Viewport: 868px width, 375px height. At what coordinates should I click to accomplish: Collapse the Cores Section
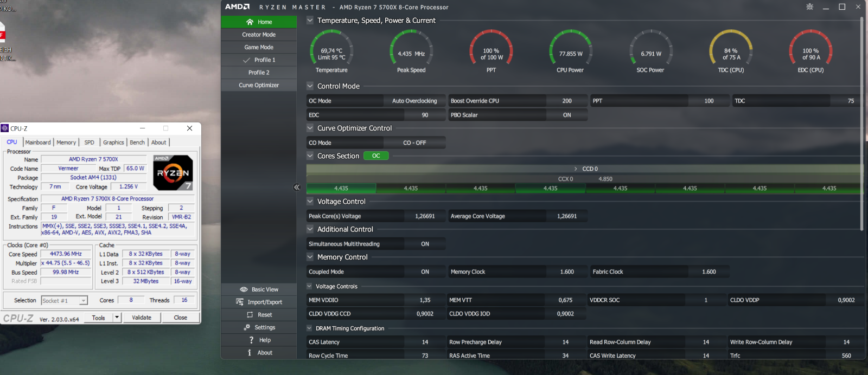click(310, 156)
